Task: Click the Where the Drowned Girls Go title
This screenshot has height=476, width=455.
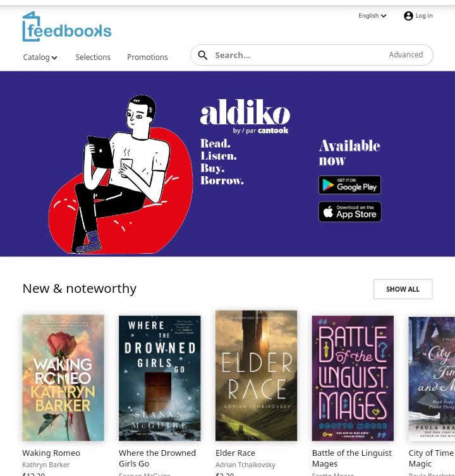Action: pos(157,458)
